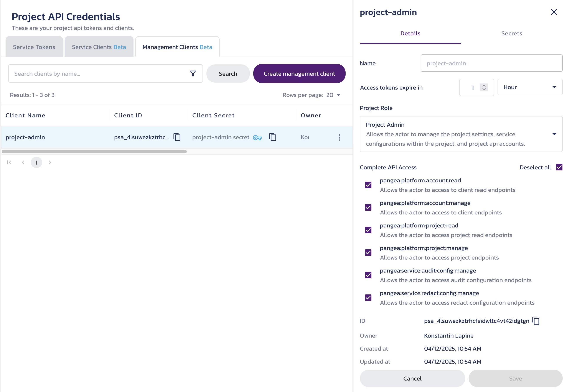The image size is (567, 392).
Task: Select the project-admin client name cell
Action: pos(25,137)
